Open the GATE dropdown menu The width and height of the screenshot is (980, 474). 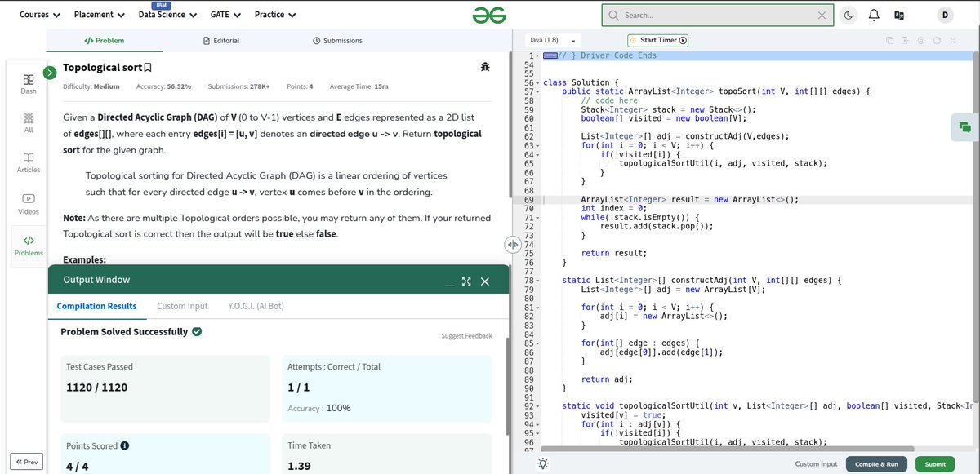tap(225, 15)
